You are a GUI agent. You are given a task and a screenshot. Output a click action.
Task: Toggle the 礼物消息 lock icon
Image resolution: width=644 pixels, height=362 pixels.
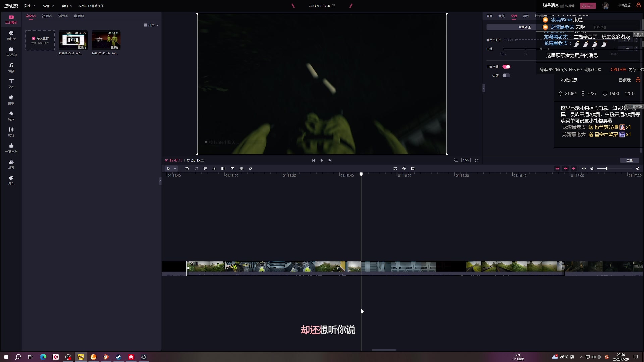638,80
